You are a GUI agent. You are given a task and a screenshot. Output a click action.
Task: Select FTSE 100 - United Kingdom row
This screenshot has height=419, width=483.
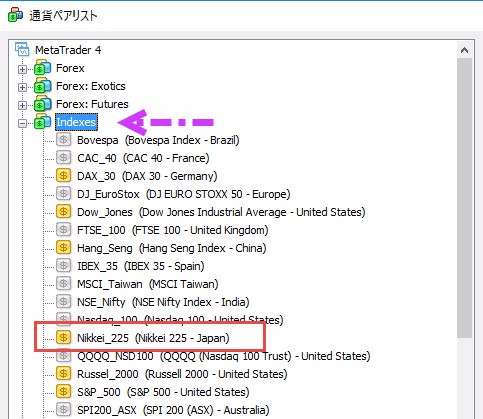tap(173, 230)
